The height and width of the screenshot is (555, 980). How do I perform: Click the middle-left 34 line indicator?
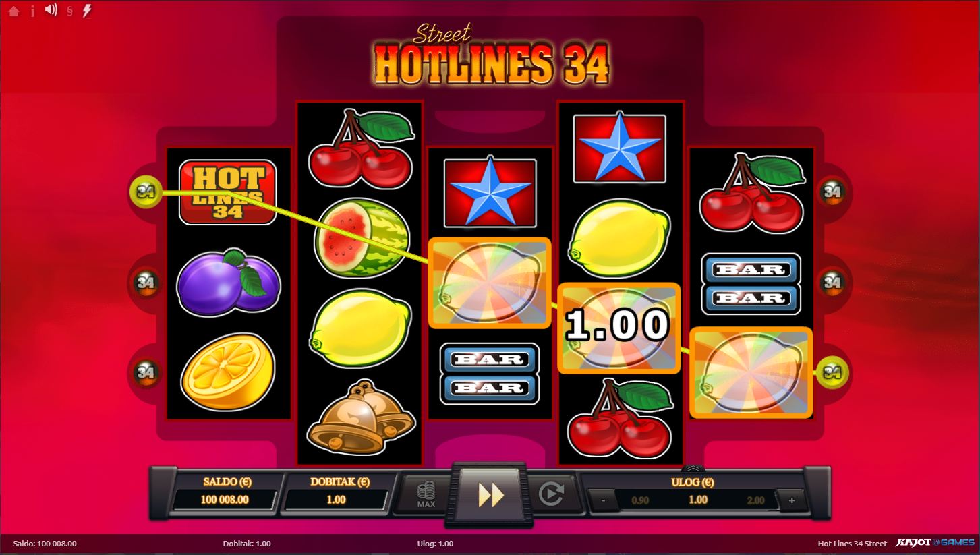click(146, 282)
